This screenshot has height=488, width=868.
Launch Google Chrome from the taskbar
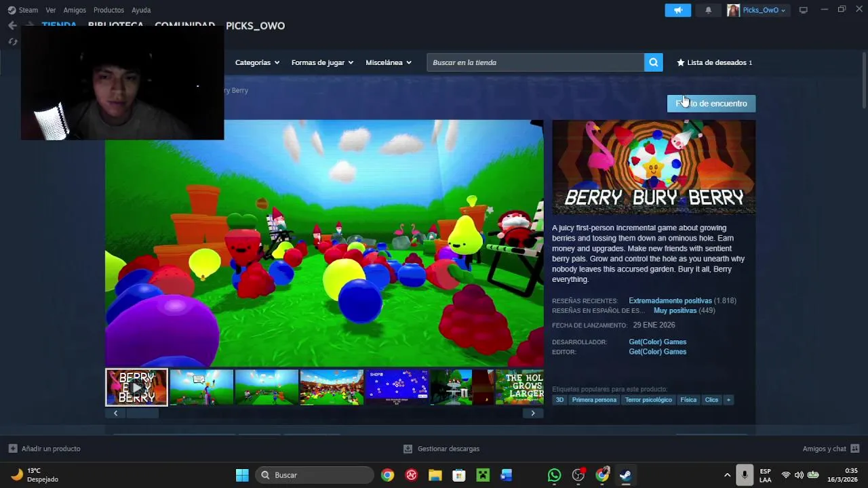click(387, 475)
